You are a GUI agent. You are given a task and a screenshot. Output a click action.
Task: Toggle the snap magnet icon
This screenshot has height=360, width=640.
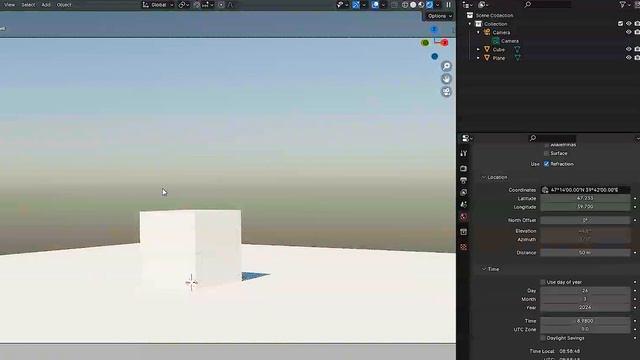pos(197,5)
